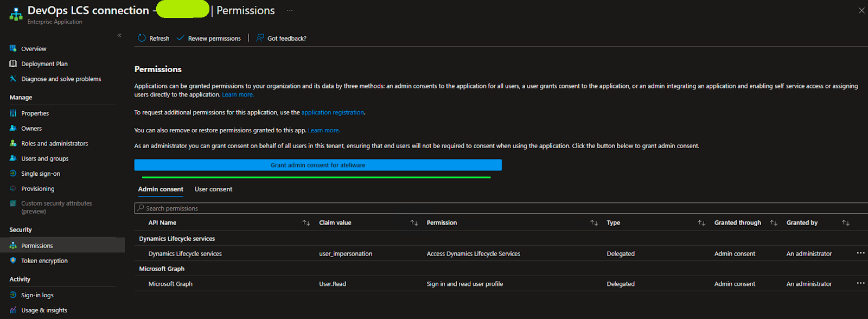Click 'Sign in and read user profile' text
The width and height of the screenshot is (868, 319).
point(465,284)
